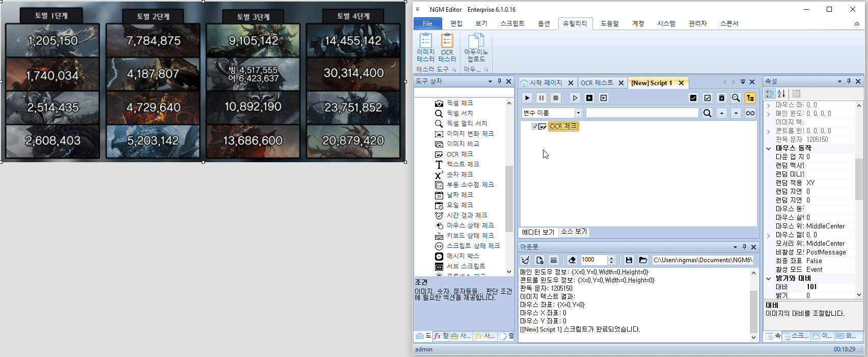
Task: Expand the 컨트롤 윈도우 property row
Action: click(x=769, y=131)
